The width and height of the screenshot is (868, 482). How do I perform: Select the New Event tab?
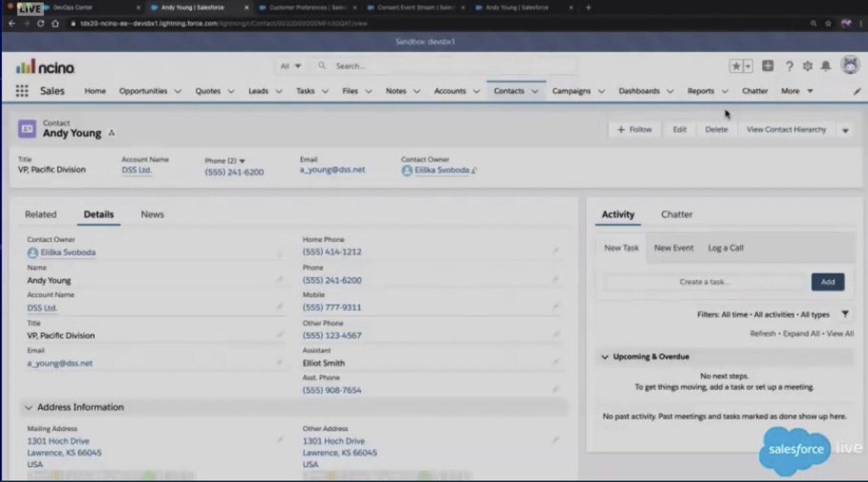673,248
